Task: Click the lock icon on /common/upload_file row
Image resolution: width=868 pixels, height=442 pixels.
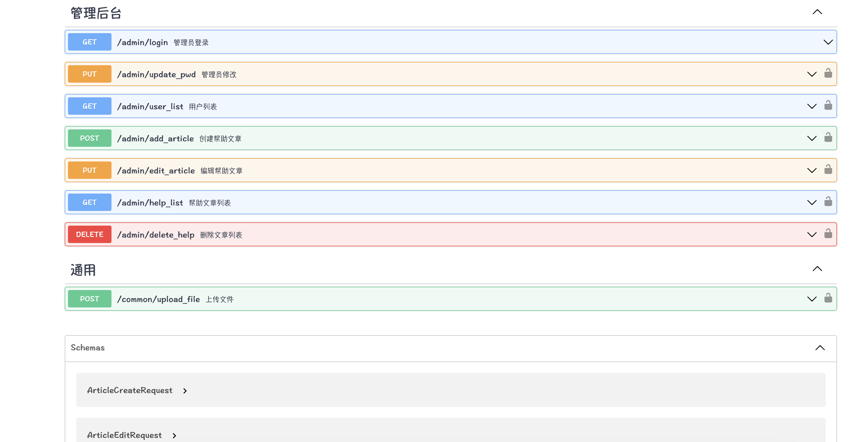Action: click(x=828, y=298)
